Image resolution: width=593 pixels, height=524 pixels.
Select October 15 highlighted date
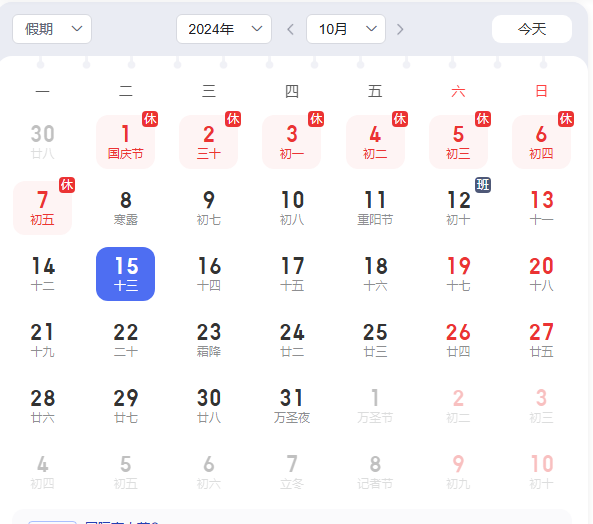click(x=126, y=274)
